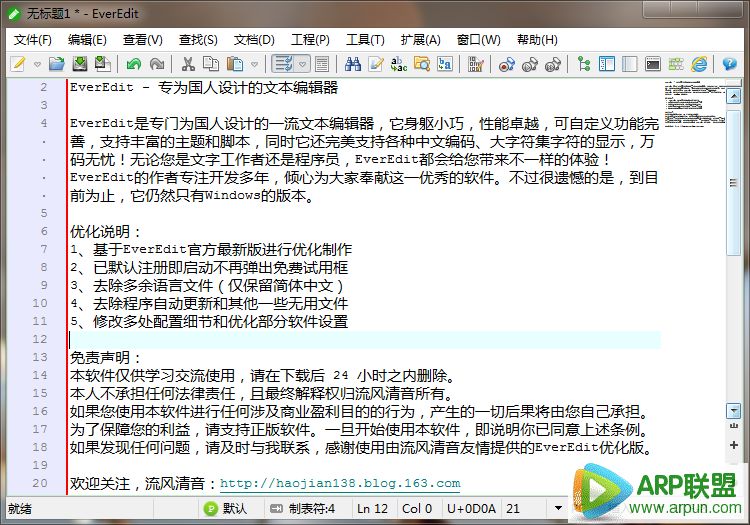Click the Ln 12 status bar field
This screenshot has height=525, width=750.
tap(372, 509)
